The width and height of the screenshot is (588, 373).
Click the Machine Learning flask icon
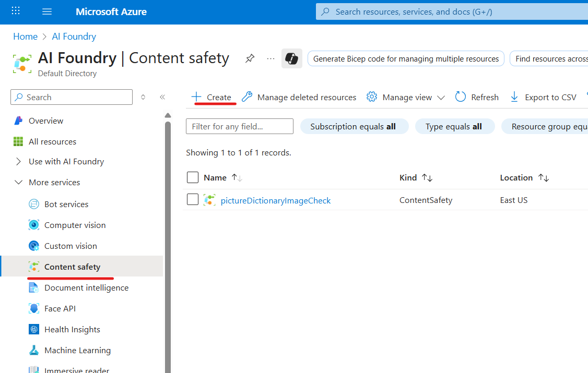(34, 350)
